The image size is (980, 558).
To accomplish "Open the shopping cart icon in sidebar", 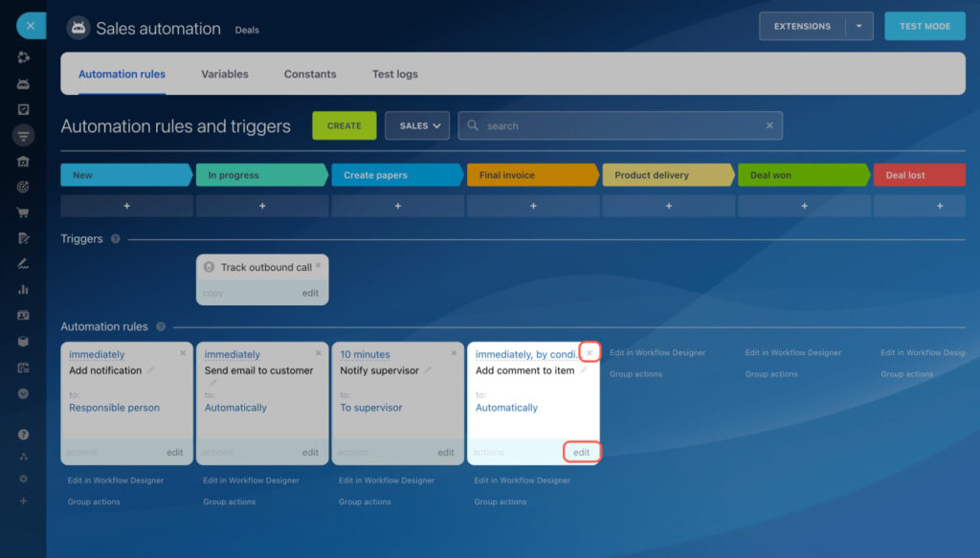I will click(23, 212).
